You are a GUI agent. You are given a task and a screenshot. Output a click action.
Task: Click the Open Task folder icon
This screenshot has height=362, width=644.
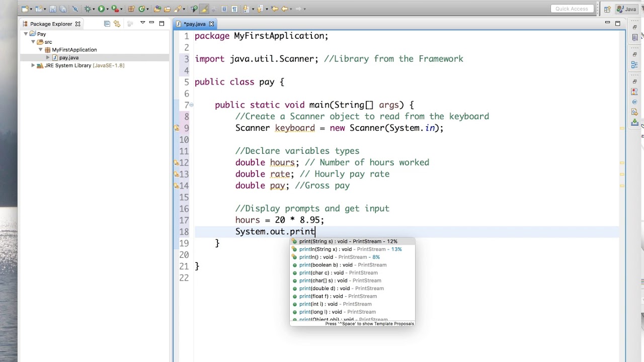coord(167,9)
